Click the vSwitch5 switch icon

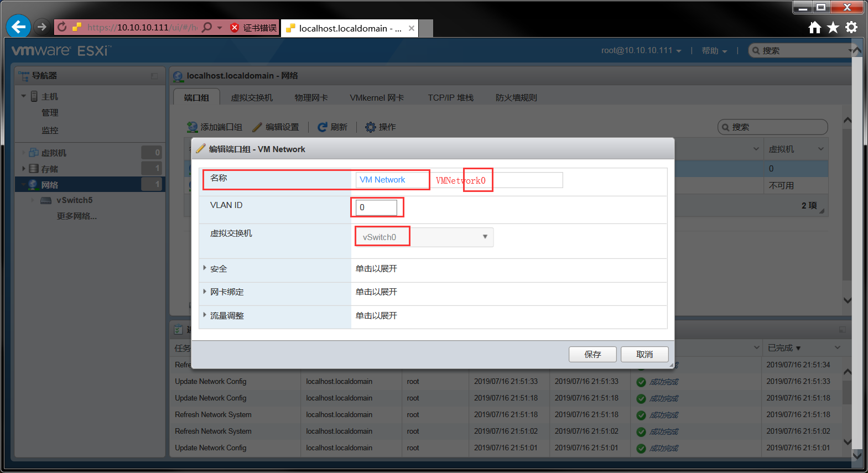click(x=46, y=200)
